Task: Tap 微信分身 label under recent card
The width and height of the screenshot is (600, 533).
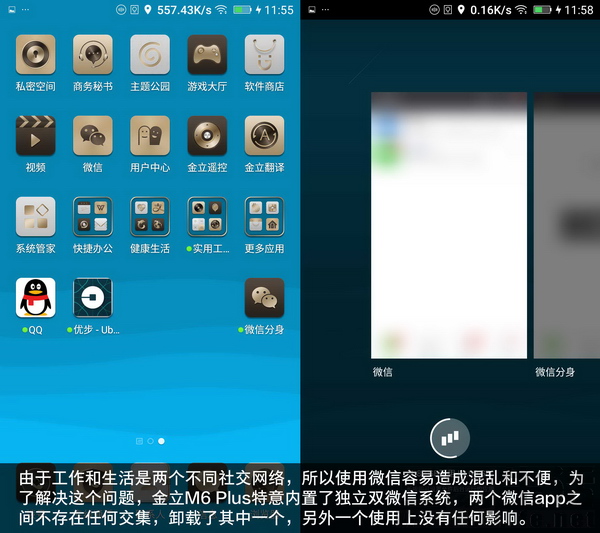Action: (555, 372)
